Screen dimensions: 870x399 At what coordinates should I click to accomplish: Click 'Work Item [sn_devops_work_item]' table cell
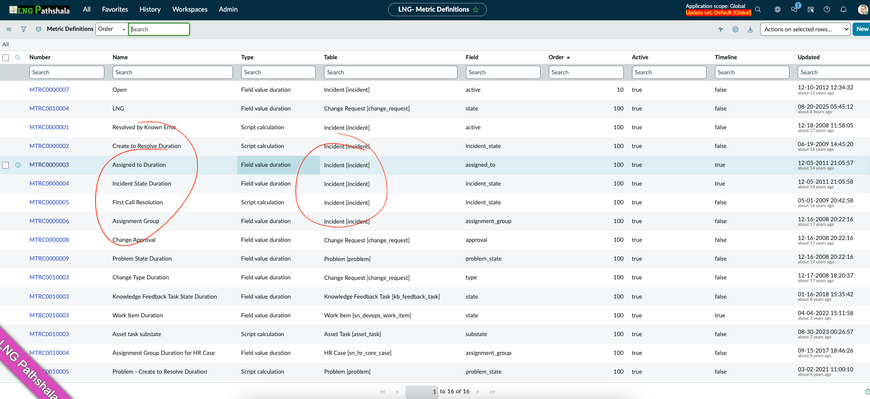367,315
